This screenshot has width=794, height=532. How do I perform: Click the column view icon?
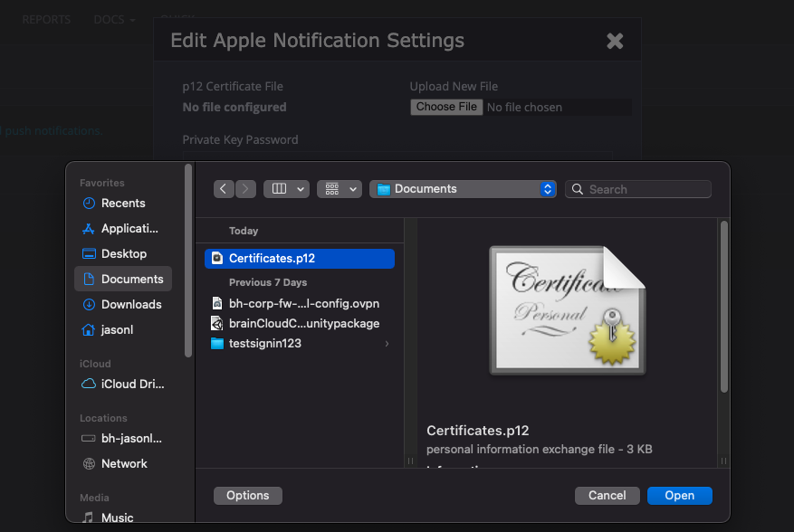280,189
